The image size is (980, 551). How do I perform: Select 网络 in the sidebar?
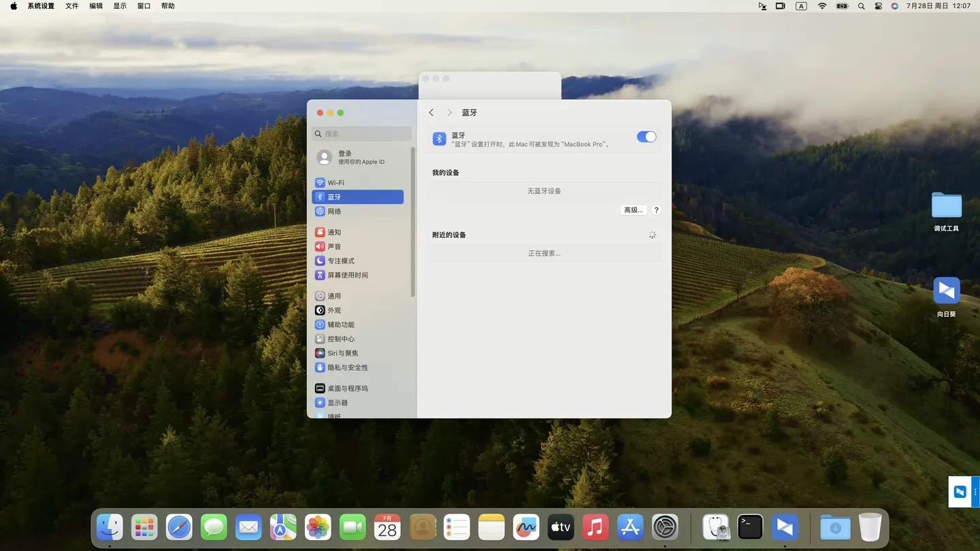(334, 212)
